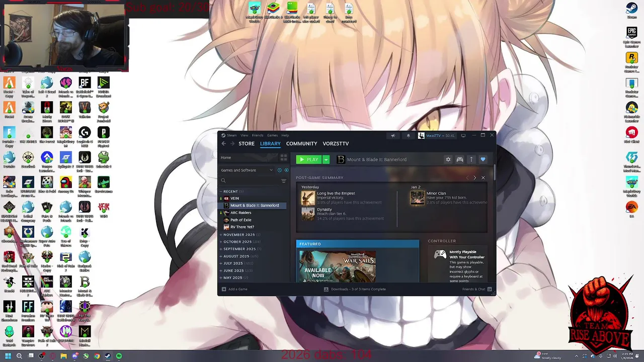Screen dimensions: 644x362
Task: Open the VEIN desktop shortcut
Action: [x=104, y=209]
